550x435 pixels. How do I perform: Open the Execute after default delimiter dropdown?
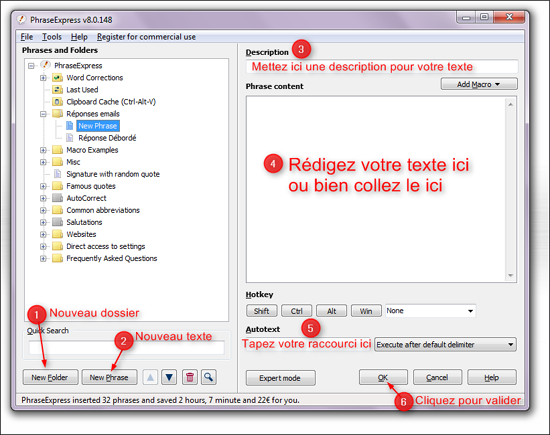pyautogui.click(x=445, y=344)
